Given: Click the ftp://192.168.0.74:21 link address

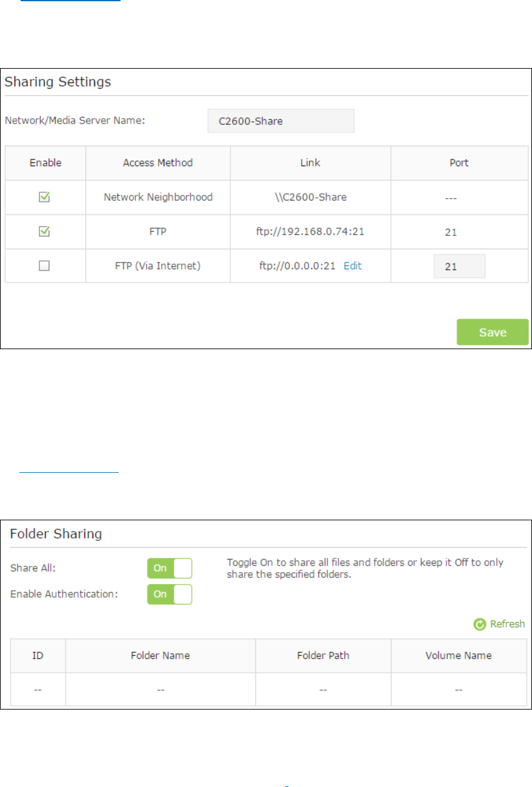Looking at the screenshot, I should 310,232.
